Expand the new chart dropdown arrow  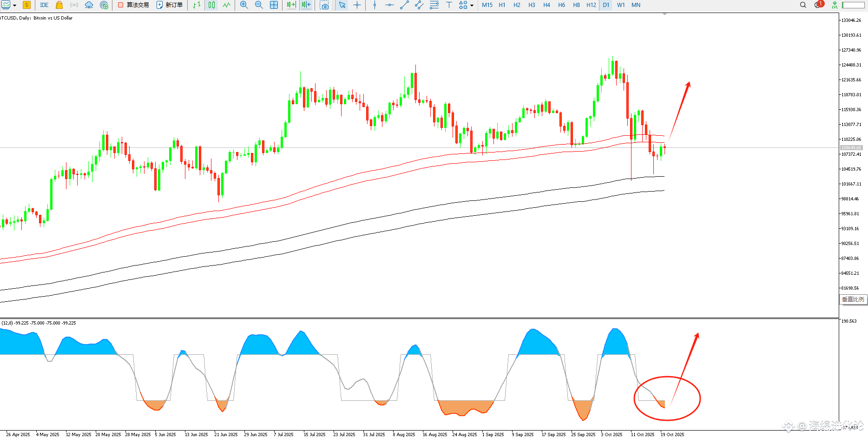[15, 6]
